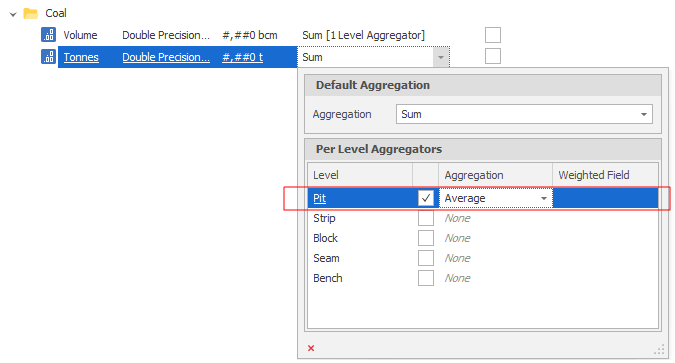Image resolution: width=675 pixels, height=363 pixels.
Task: Tick the Bench level checkbox
Action: [426, 278]
